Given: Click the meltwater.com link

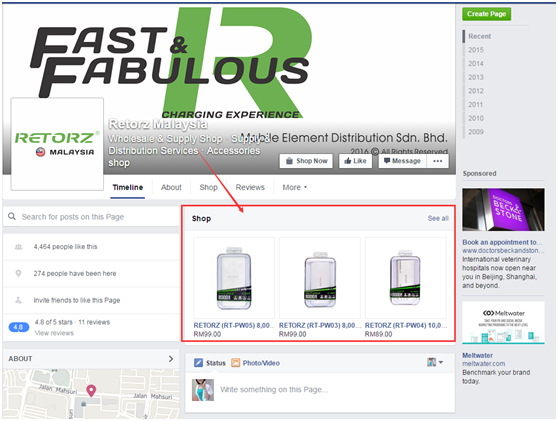Looking at the screenshot, I should (484, 364).
